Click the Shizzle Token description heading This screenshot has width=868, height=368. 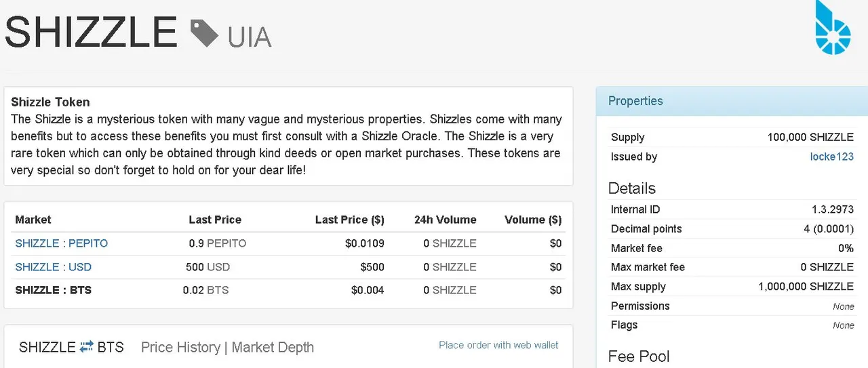pyautogui.click(x=50, y=102)
